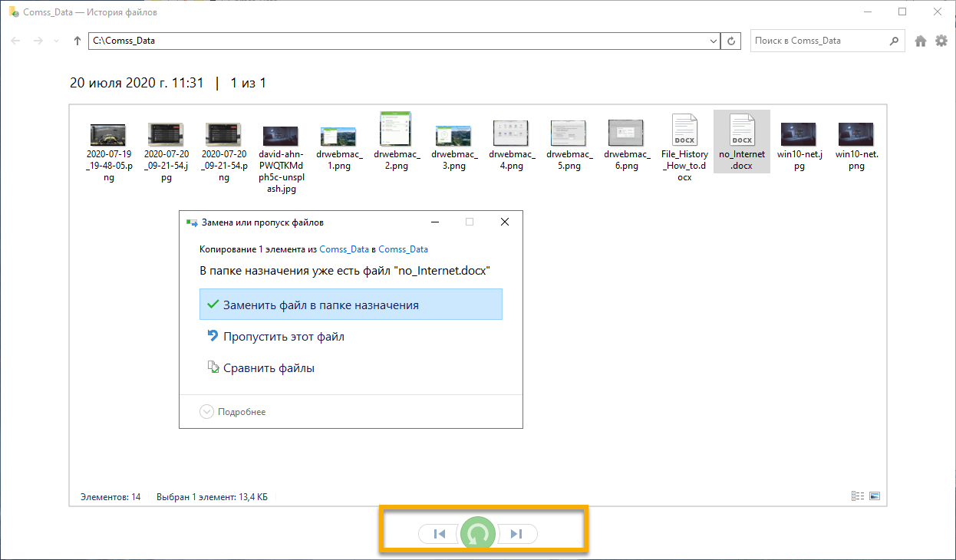Click the Comss_Data window title icon

click(14, 12)
